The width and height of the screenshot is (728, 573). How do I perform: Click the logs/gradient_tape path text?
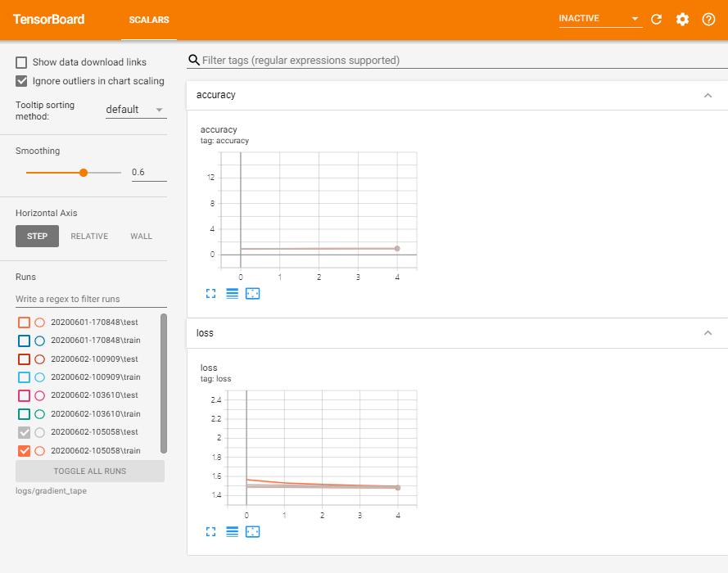pos(51,491)
